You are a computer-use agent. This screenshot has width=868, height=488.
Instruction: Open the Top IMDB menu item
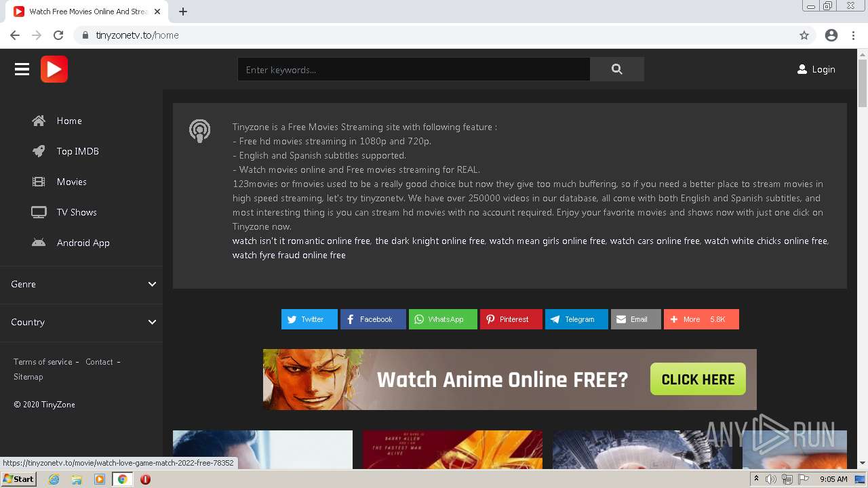click(x=78, y=151)
